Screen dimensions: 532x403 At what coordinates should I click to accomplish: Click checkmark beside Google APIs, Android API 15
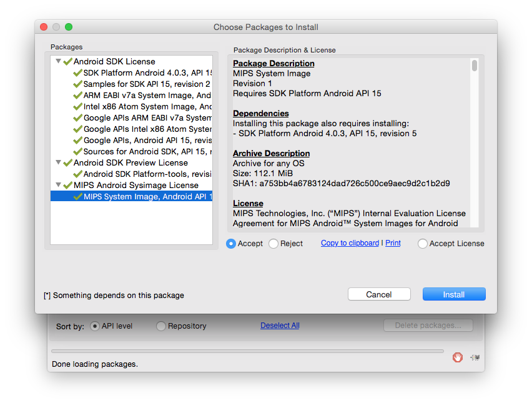(x=77, y=140)
